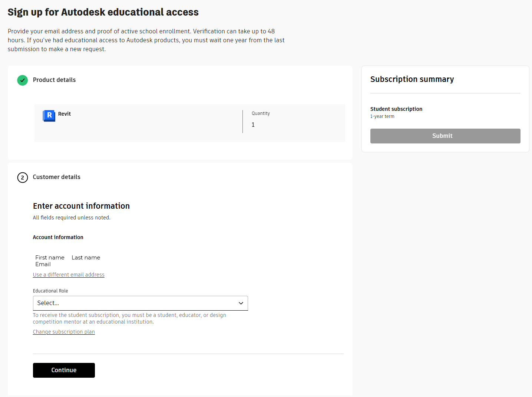Click the green Product details checkmark
The image size is (532, 397).
click(x=23, y=80)
